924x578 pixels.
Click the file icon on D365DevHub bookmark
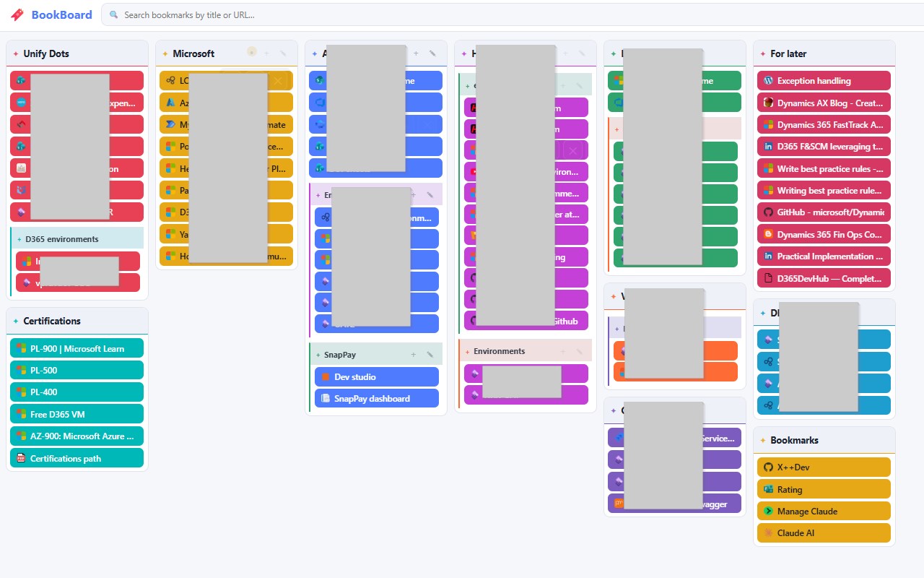pos(768,278)
